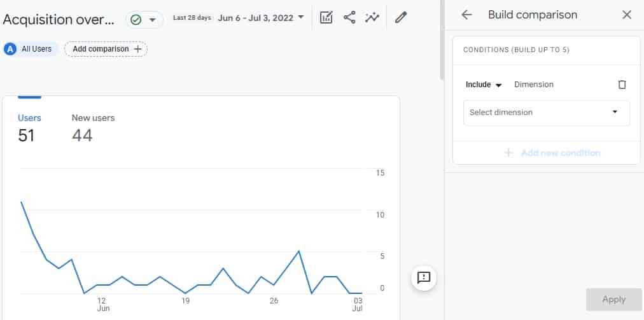The image size is (644, 320).
Task: Click the plus icon in Add comparison
Action: [x=137, y=49]
